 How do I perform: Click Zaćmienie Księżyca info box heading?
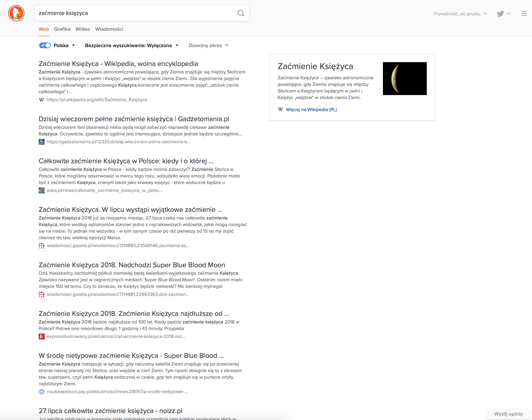(x=315, y=66)
